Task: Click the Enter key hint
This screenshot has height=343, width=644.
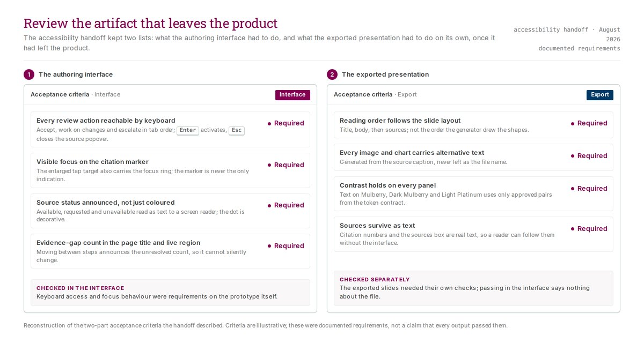Action: pos(188,130)
